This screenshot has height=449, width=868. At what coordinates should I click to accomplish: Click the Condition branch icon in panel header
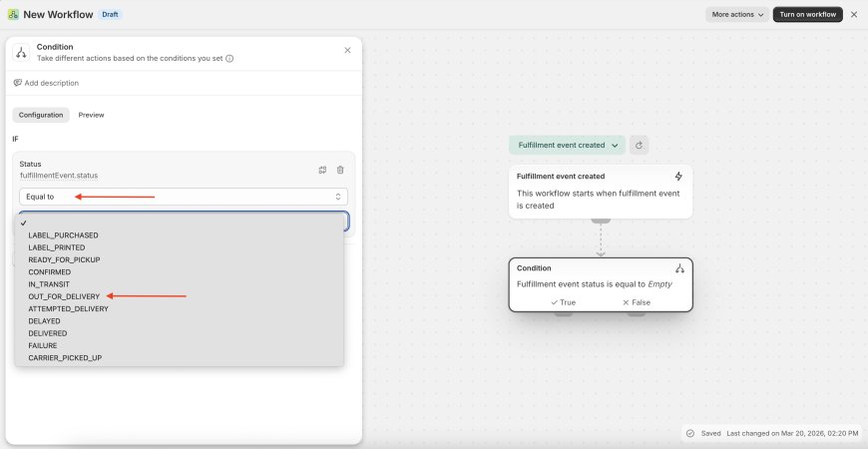click(x=22, y=52)
